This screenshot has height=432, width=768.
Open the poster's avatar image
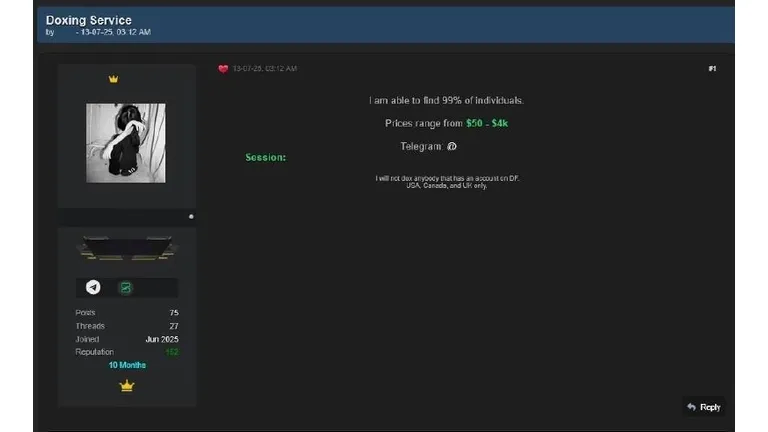(126, 143)
